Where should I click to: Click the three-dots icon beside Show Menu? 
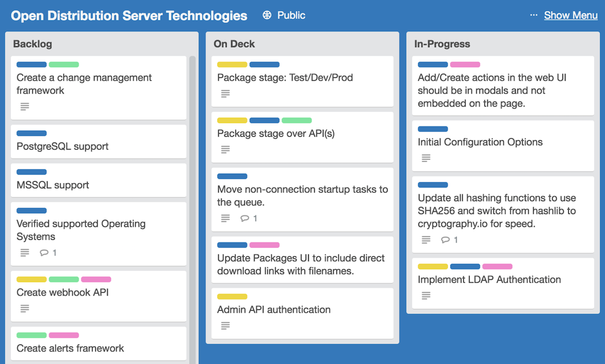[x=533, y=15]
